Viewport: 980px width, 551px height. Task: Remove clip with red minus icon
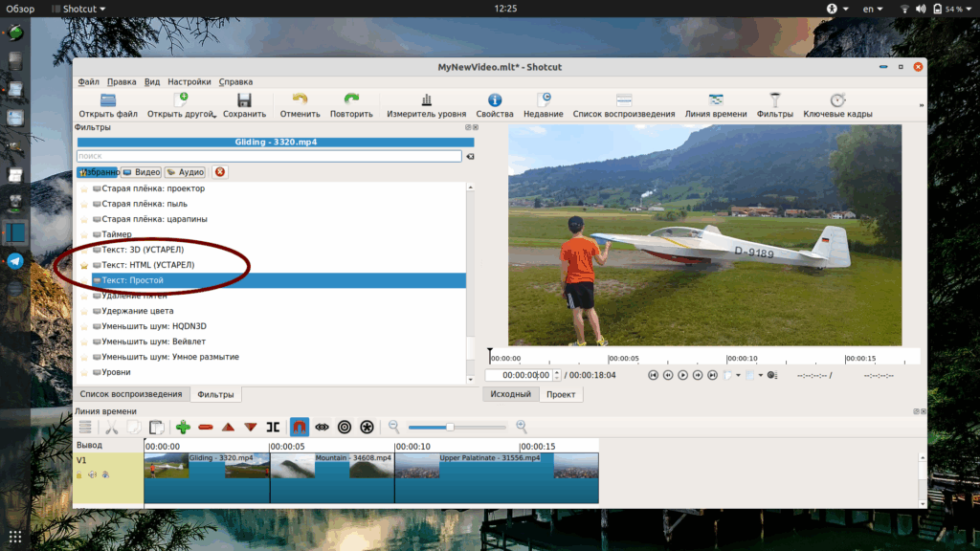206,428
